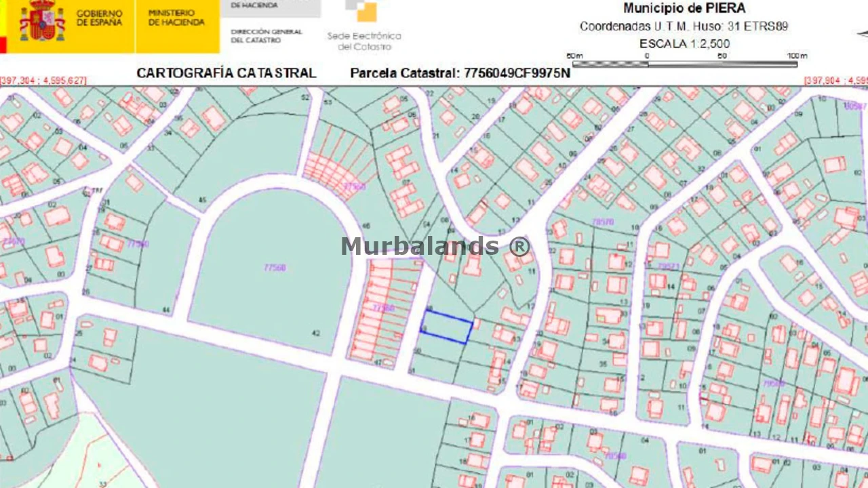The width and height of the screenshot is (868, 488).
Task: Click the large oval parcel labeled 77560
Action: [274, 268]
